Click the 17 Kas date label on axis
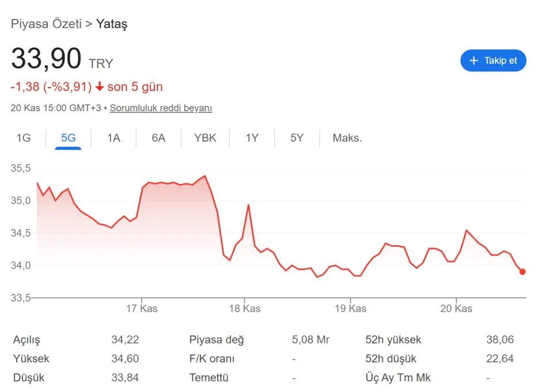This screenshot has height=392, width=553. [142, 309]
